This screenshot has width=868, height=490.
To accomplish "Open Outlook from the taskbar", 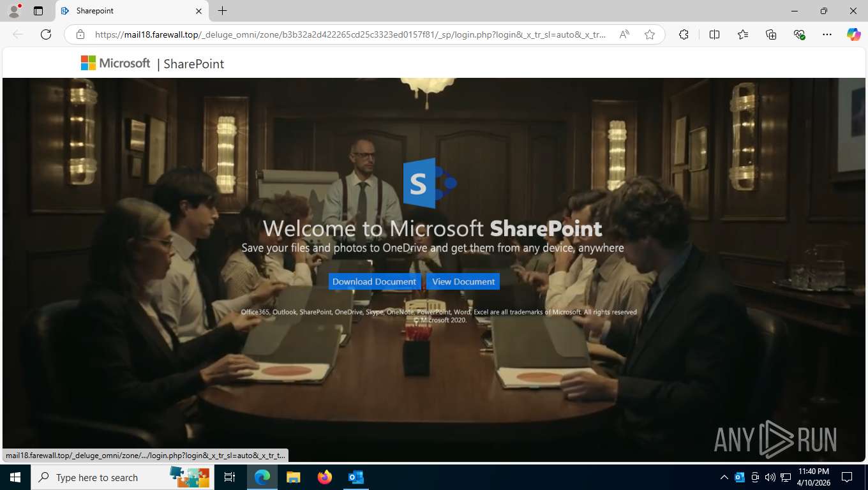I will [355, 477].
